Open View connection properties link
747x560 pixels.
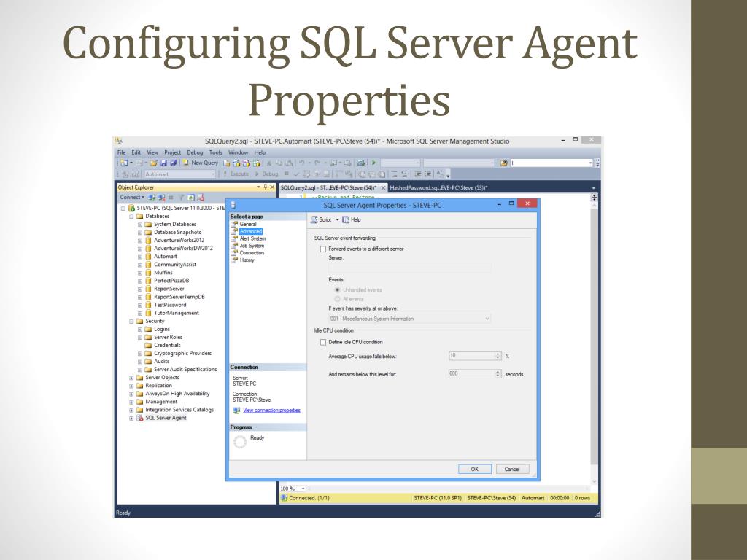click(271, 411)
